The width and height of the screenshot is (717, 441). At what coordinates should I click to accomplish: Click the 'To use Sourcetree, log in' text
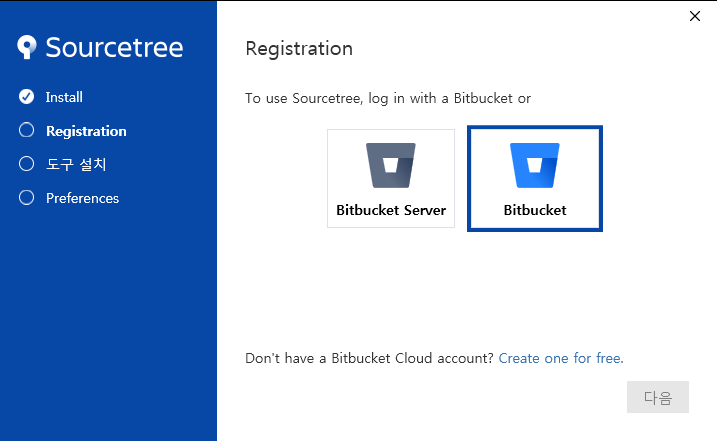pyautogui.click(x=388, y=98)
